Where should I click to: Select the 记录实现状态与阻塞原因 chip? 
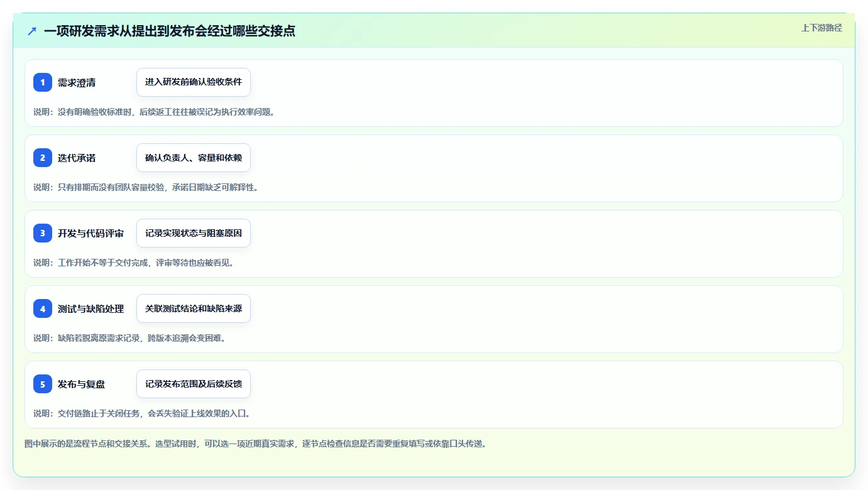194,233
